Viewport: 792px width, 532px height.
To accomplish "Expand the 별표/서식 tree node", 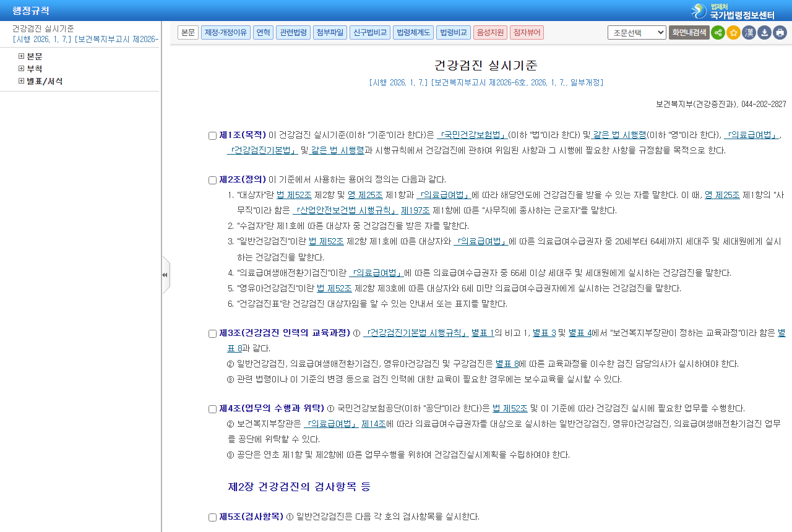I will [x=21, y=81].
